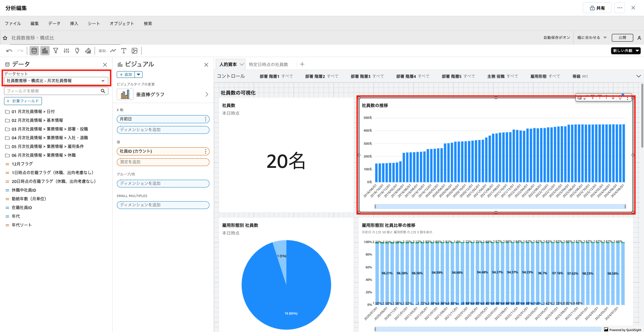Expand the 01 月次社員情報 > 日付 folder
This screenshot has width=644, height=332.
click(x=33, y=111)
